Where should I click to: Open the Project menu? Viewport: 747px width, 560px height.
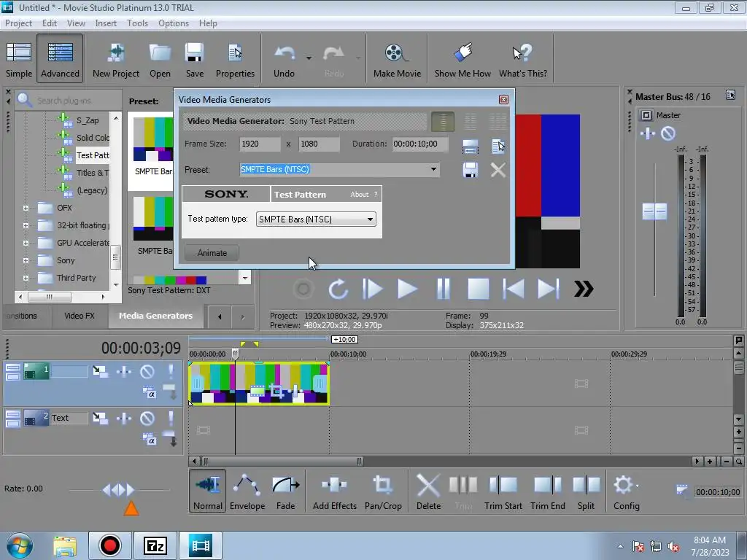click(18, 23)
